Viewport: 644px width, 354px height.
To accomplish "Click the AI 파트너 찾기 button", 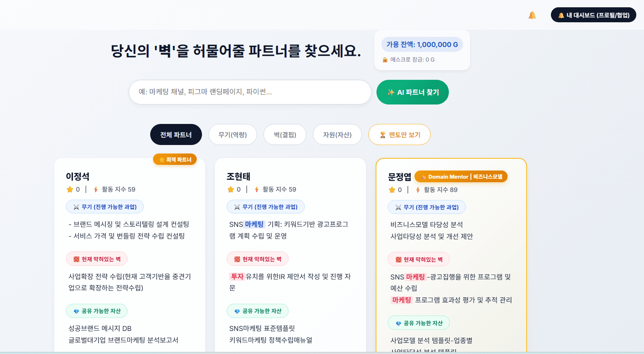I will coord(412,92).
